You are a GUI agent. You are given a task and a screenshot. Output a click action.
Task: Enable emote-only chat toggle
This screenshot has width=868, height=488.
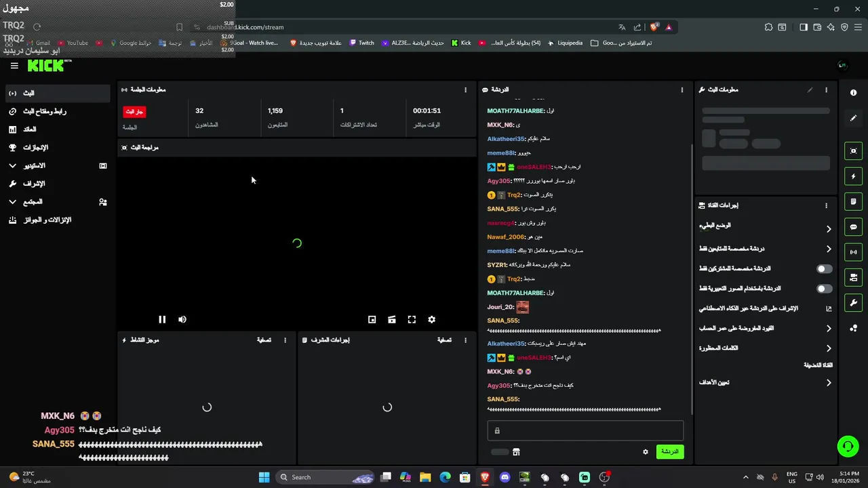[x=824, y=289]
